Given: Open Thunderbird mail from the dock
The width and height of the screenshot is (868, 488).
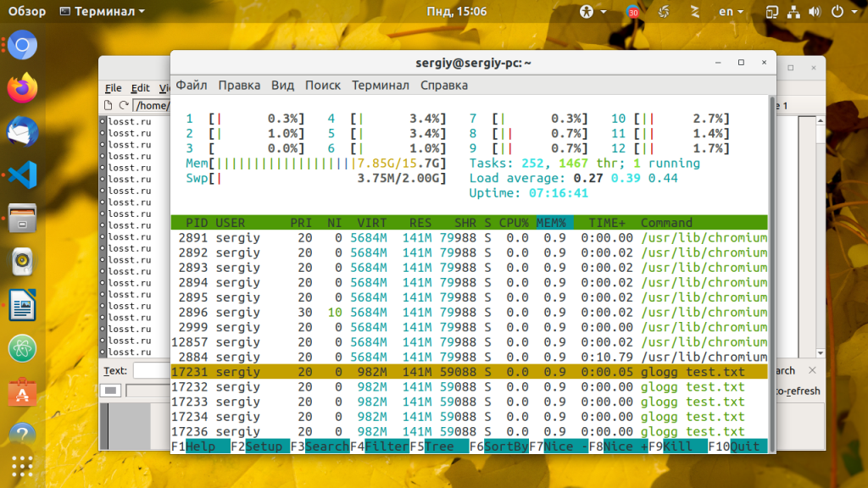Looking at the screenshot, I should [x=23, y=131].
